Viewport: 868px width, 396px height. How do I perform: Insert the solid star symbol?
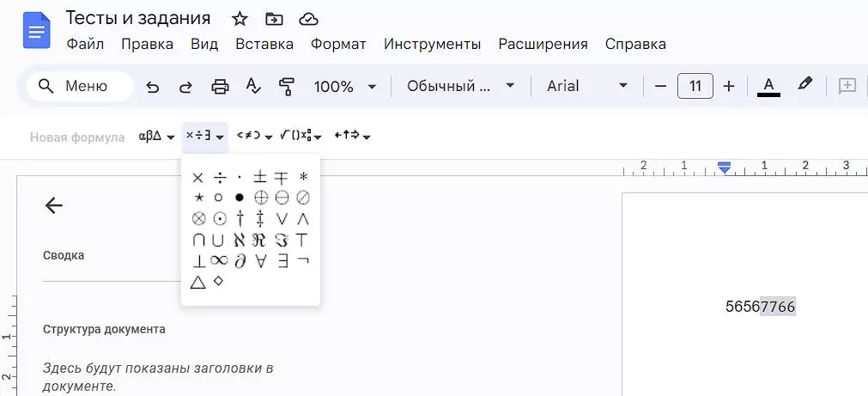click(197, 198)
